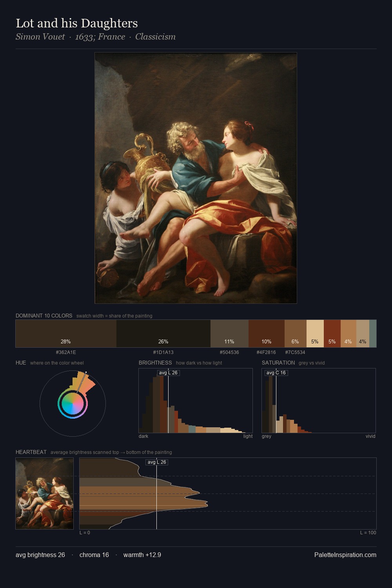This screenshot has height=588, width=392.
Task: Click the 'avg L 26' label in Heartbeat chart
Action: click(x=157, y=462)
